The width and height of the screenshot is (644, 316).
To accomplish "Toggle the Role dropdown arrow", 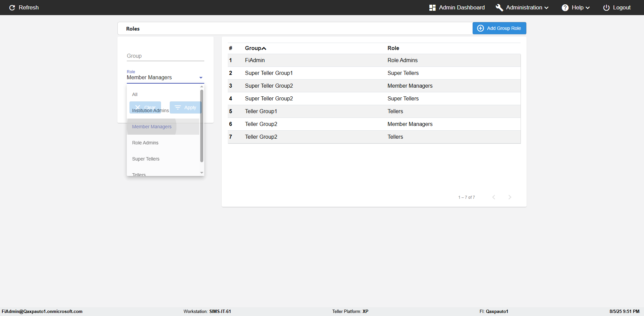I will (201, 78).
